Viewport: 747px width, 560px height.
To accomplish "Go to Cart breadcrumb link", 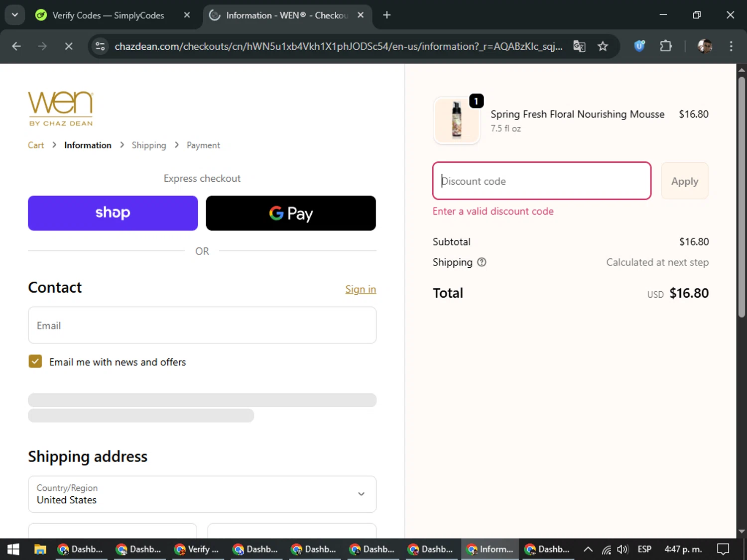I will pyautogui.click(x=36, y=145).
